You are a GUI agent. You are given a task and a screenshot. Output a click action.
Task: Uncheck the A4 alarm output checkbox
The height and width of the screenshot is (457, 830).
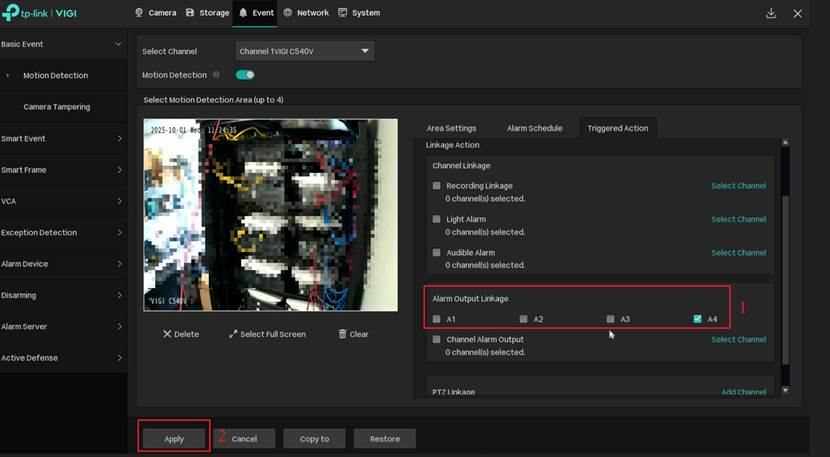pyautogui.click(x=698, y=319)
